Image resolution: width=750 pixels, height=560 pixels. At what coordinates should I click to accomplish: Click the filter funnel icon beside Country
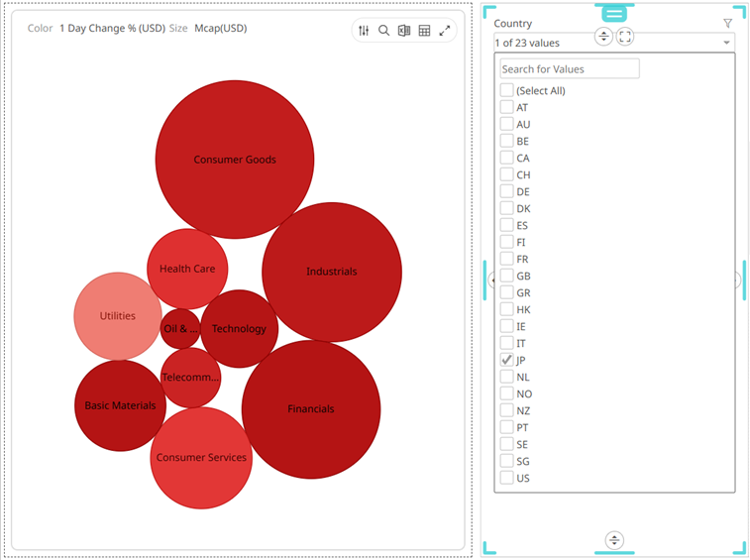click(x=727, y=23)
